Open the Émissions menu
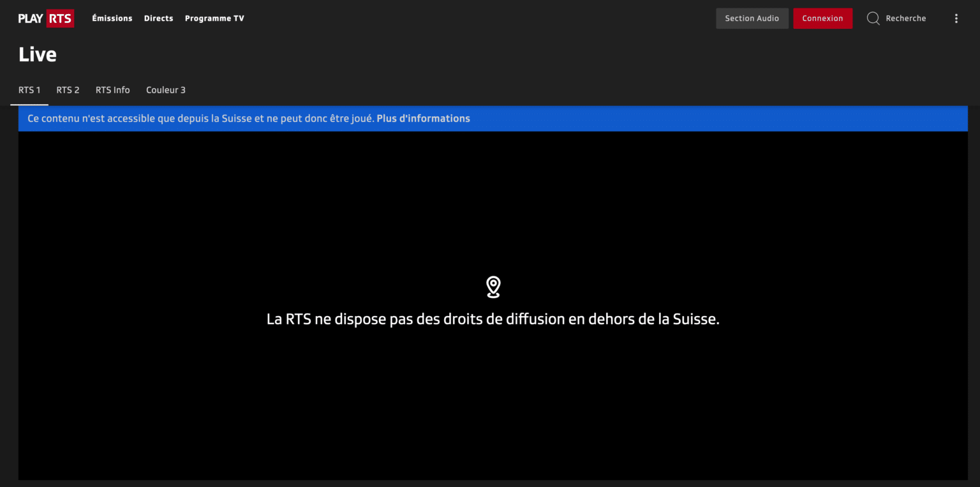Viewport: 980px width, 487px height. click(112, 19)
